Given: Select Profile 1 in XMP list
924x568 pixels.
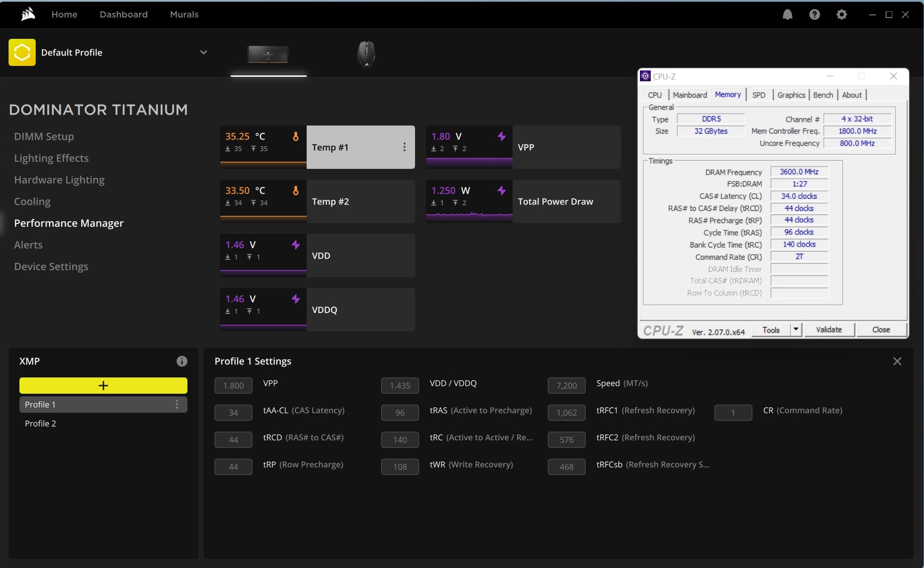Looking at the screenshot, I should click(103, 405).
